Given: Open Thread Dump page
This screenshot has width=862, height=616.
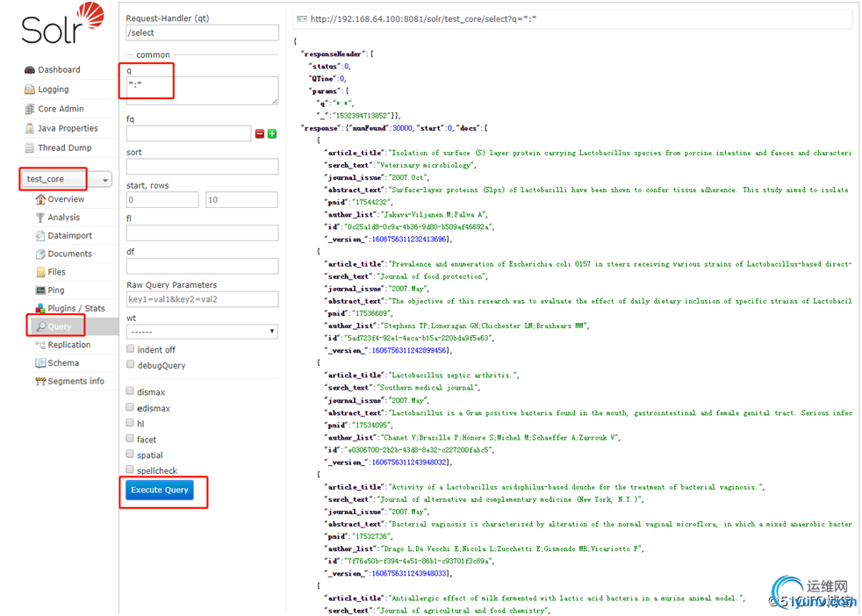Looking at the screenshot, I should [x=65, y=147].
